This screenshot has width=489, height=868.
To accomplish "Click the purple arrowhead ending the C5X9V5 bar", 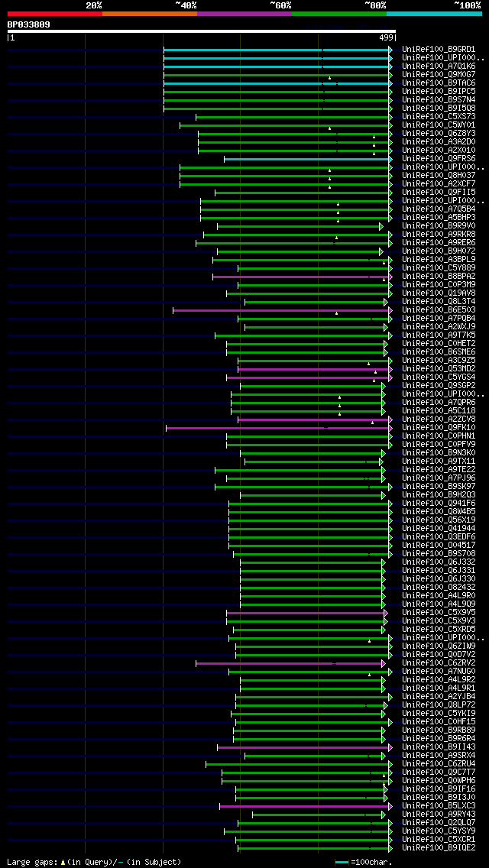I will (385, 613).
